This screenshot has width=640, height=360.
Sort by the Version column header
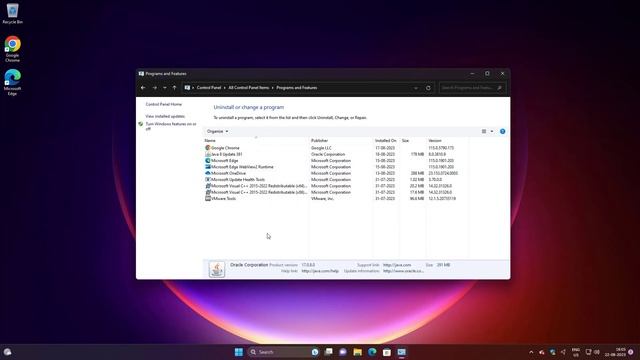pos(447,140)
